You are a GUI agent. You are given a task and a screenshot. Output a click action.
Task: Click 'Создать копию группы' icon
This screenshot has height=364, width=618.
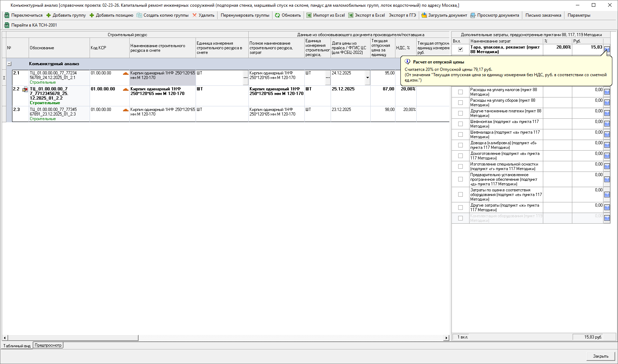coord(139,15)
